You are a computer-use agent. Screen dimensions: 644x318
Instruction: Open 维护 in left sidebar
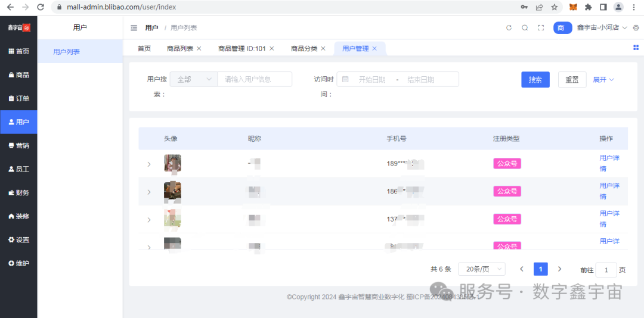[x=18, y=263]
